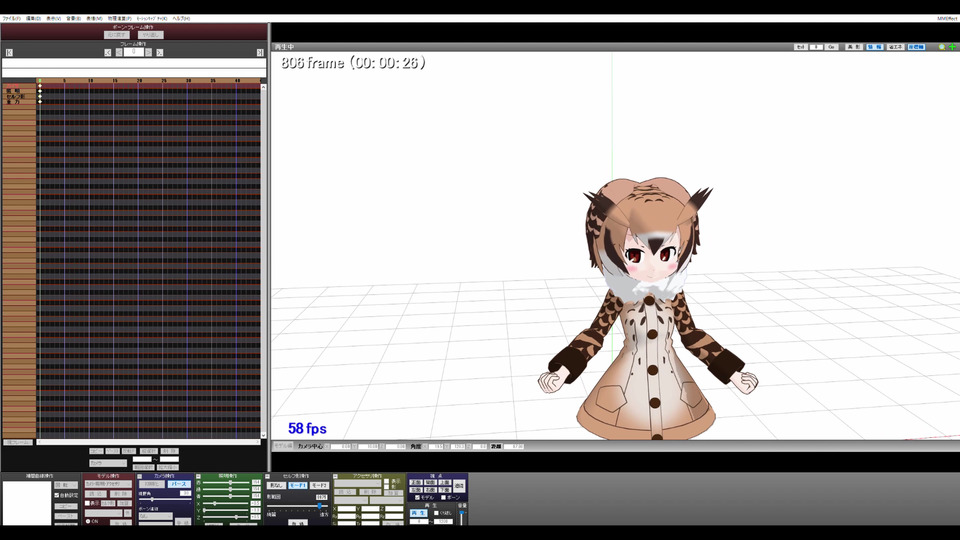Go to next keyframe arrow
Image resolution: width=960 pixels, height=540 pixels.
[x=160, y=53]
